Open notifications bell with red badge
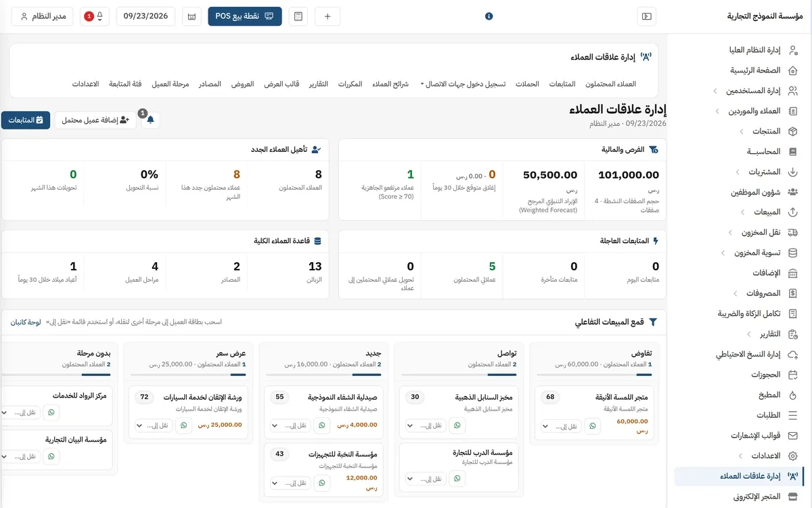 (95, 16)
